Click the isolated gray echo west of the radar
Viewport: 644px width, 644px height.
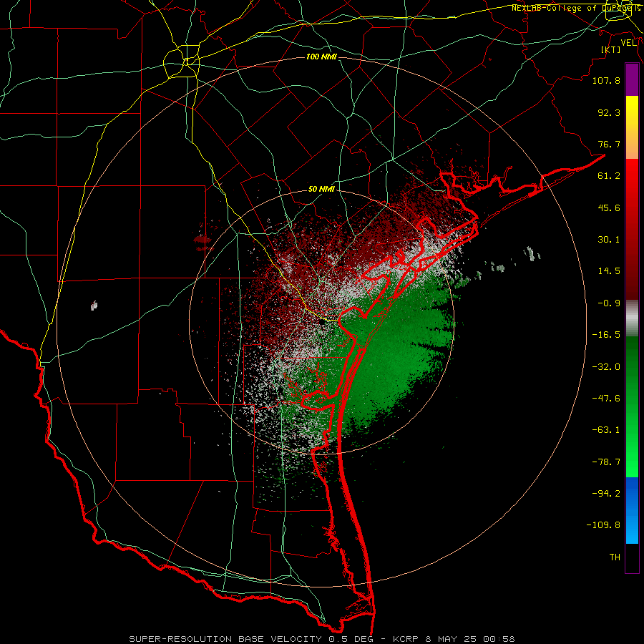94,305
